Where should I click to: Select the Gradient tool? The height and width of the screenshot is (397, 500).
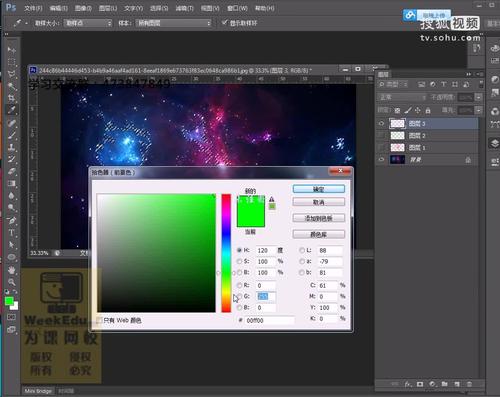12,183
